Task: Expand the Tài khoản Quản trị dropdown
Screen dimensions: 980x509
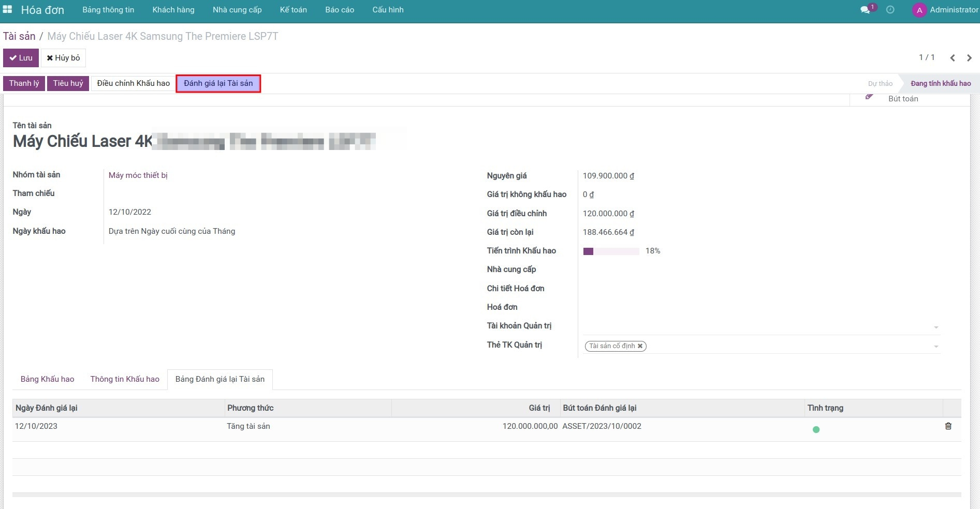Action: pyautogui.click(x=935, y=327)
